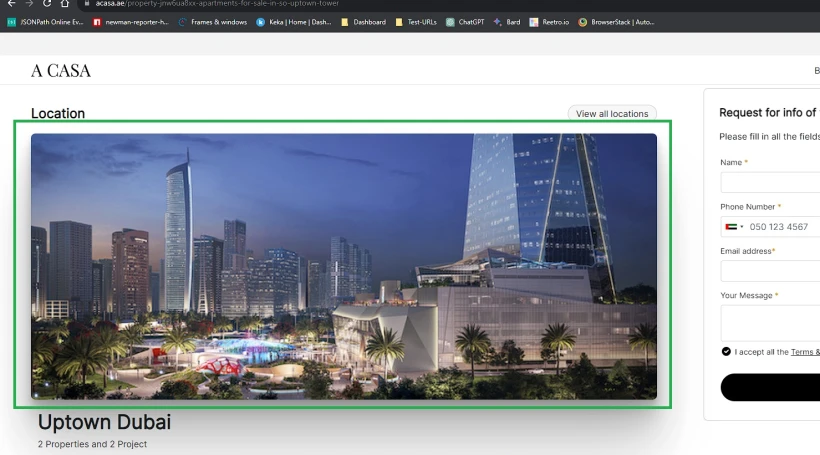Tick the accept Terms checkbox
820x455 pixels.
coord(726,351)
